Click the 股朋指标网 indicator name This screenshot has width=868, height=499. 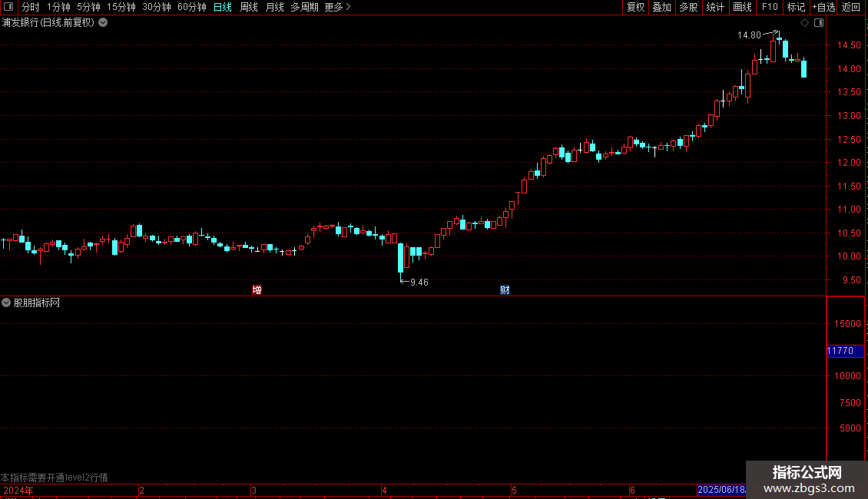(37, 302)
